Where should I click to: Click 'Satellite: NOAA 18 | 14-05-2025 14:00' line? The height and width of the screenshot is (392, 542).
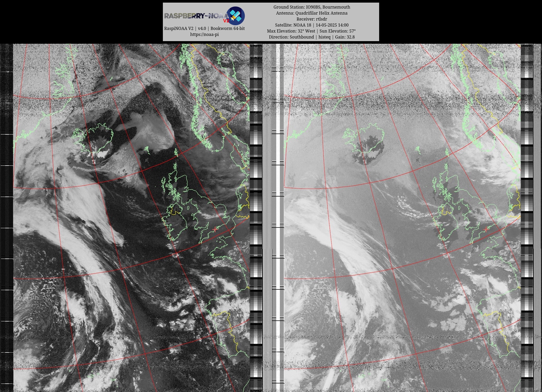tap(312, 25)
